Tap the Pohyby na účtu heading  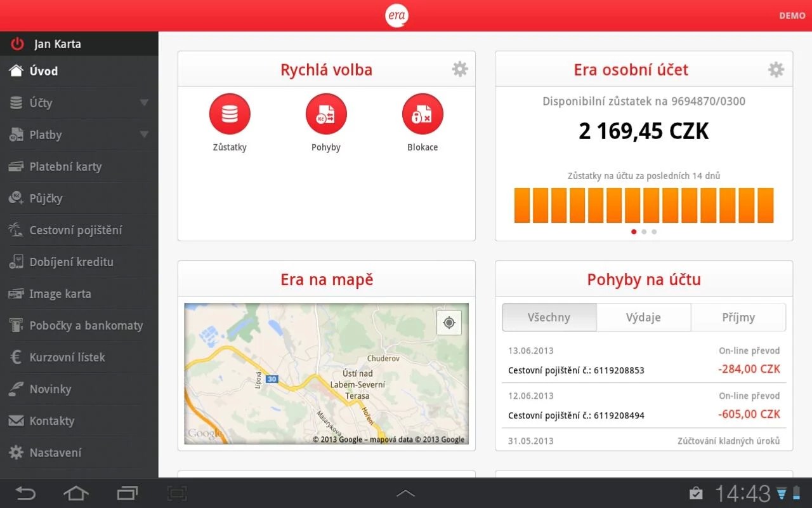[x=644, y=279]
